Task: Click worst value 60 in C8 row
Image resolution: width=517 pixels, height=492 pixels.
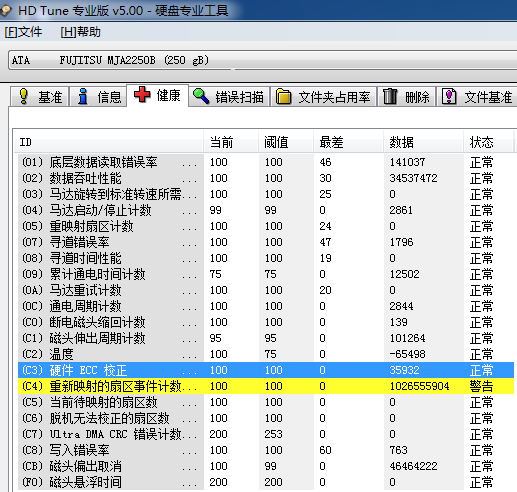Action: (325, 450)
